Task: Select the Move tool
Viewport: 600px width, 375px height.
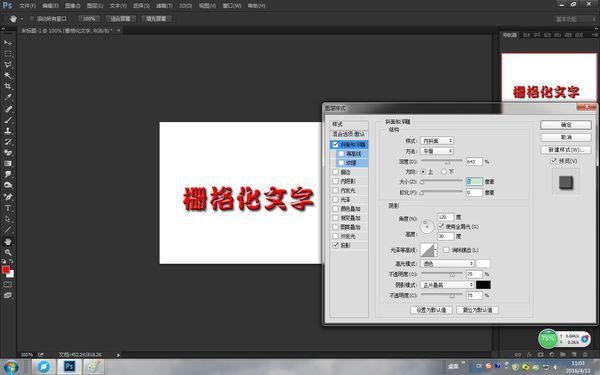Action: pos(8,42)
